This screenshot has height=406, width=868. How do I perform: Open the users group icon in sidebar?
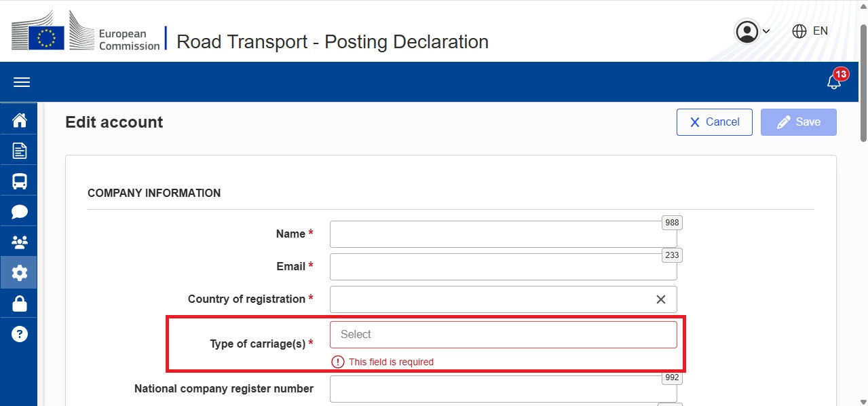[x=20, y=242]
